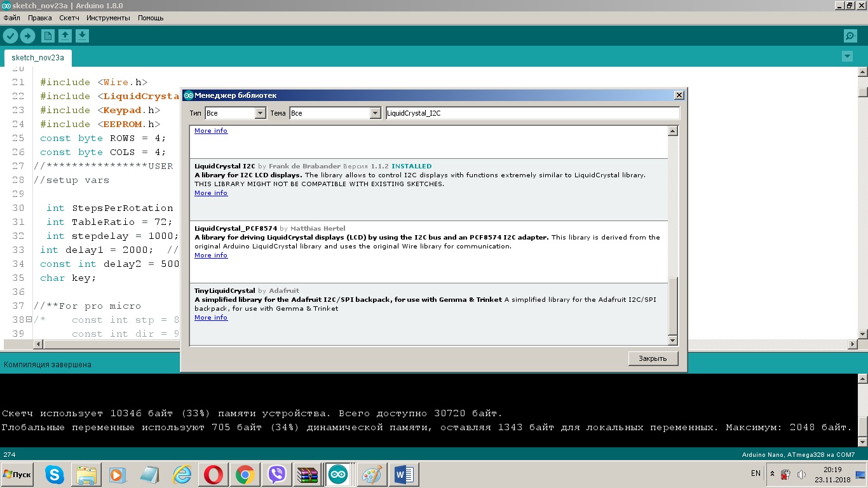Image resolution: width=868 pixels, height=488 pixels.
Task: Click the line '#include <EEPROM.h>'
Action: click(x=100, y=124)
